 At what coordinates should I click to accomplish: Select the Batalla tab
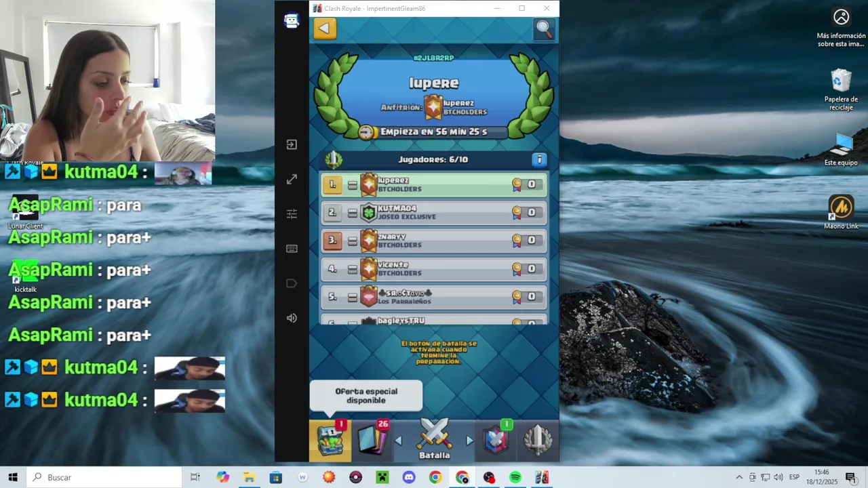point(434,441)
